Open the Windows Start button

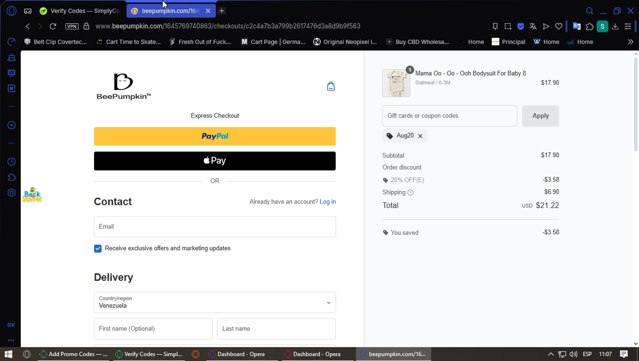click(8, 354)
